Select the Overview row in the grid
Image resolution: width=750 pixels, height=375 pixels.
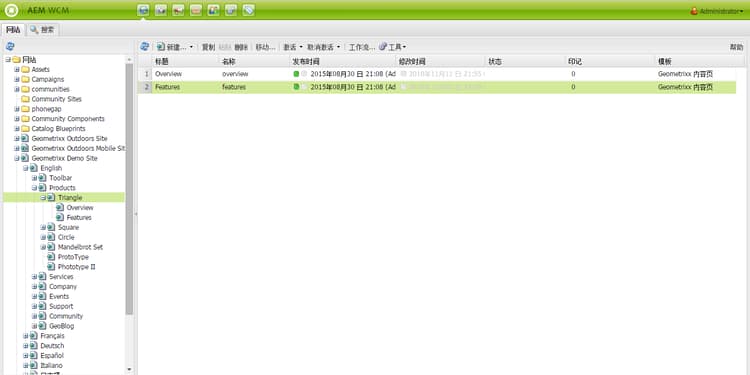coord(437,74)
